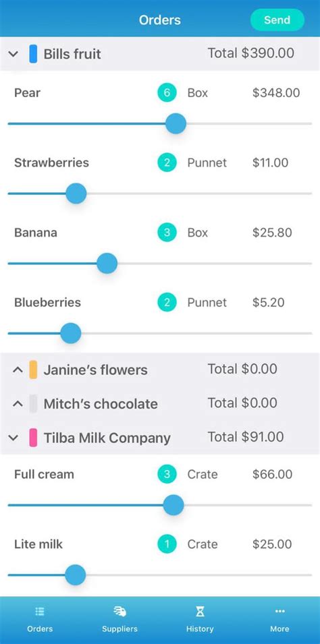Click the Banana quantity badge showing 3
This screenshot has width=320, height=644.
(167, 233)
